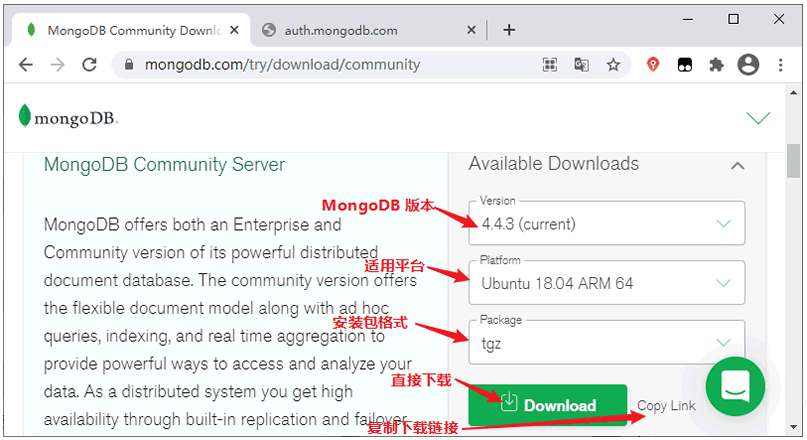Screen dimensions: 807x440
Task: Open a new browser tab
Action: 509,30
